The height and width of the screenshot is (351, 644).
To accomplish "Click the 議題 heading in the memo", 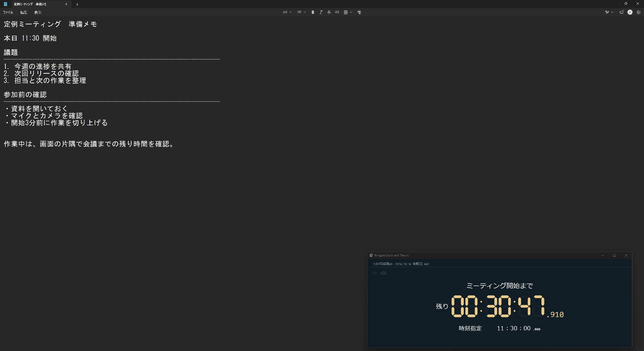I will pos(11,52).
